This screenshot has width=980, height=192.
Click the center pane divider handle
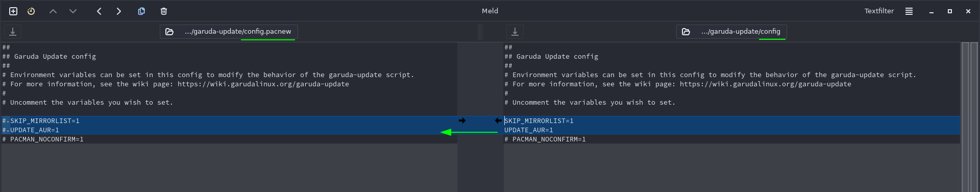point(480,32)
